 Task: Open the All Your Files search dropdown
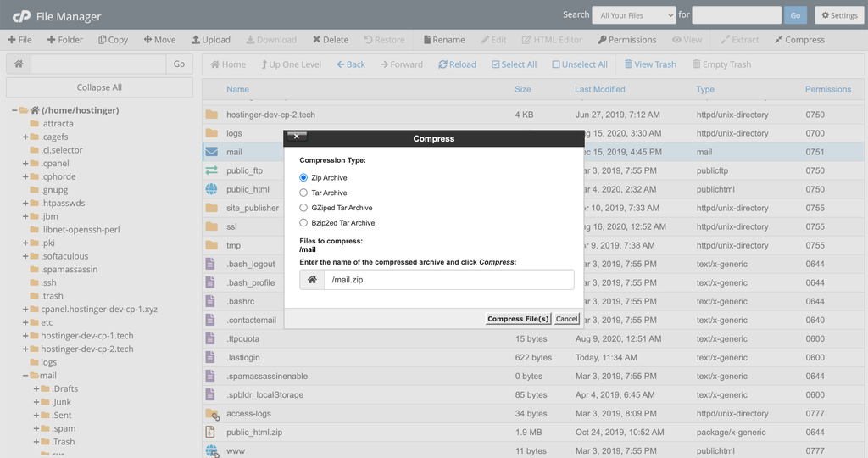(634, 15)
